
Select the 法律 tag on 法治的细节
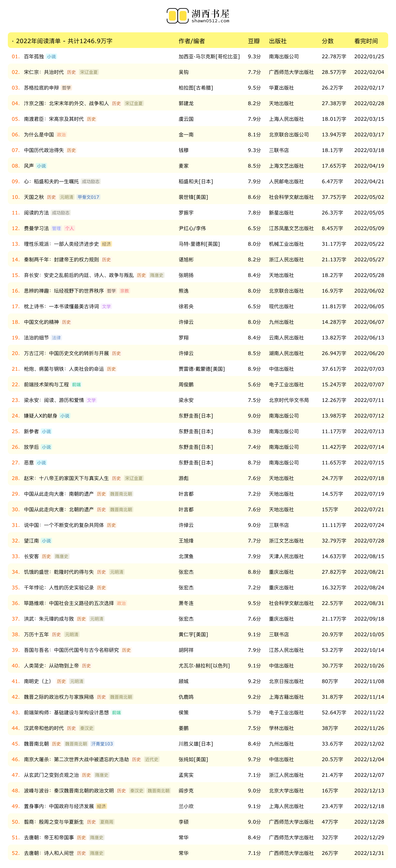[56, 338]
